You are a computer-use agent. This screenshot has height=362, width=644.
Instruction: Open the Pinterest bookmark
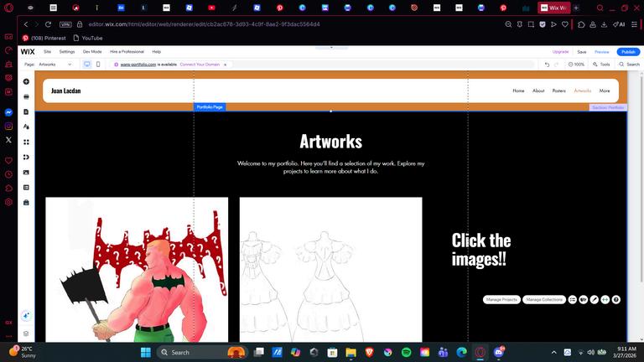point(44,38)
